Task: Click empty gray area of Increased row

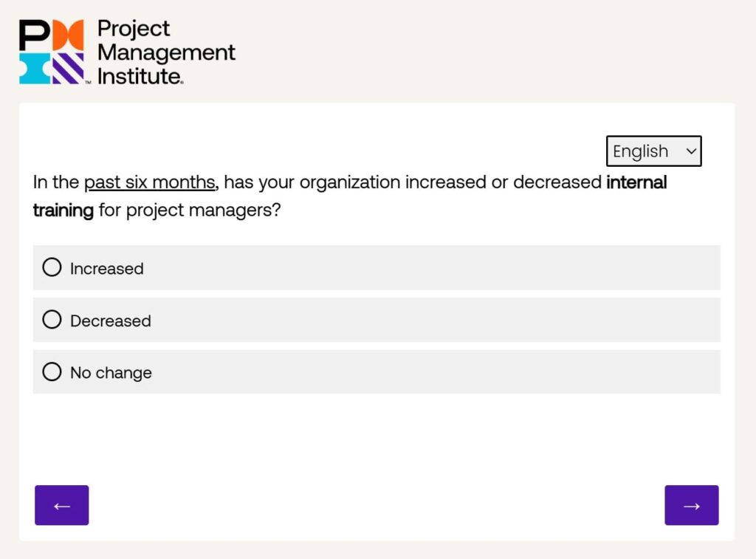Action: (443, 267)
